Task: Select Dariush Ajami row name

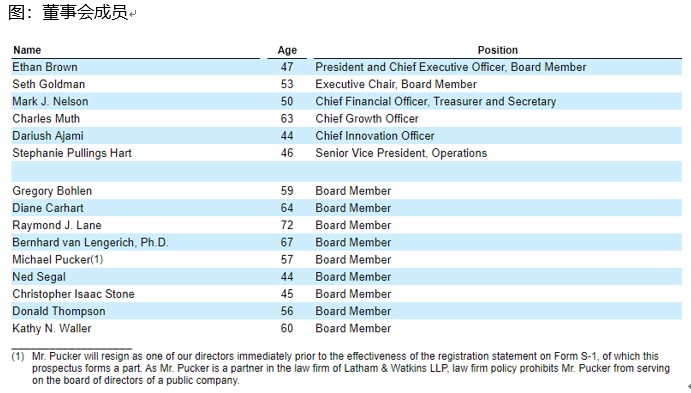Action: pyautogui.click(x=48, y=136)
